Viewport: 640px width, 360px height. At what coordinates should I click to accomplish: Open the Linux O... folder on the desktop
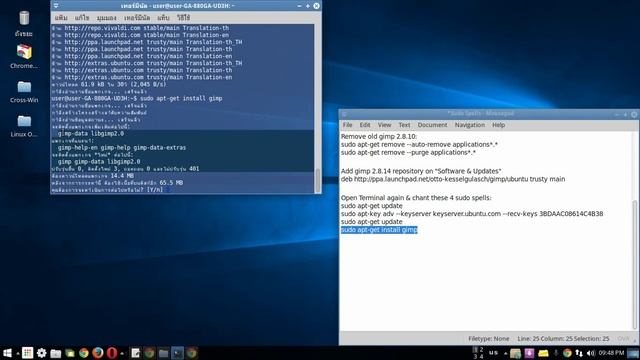point(24,121)
